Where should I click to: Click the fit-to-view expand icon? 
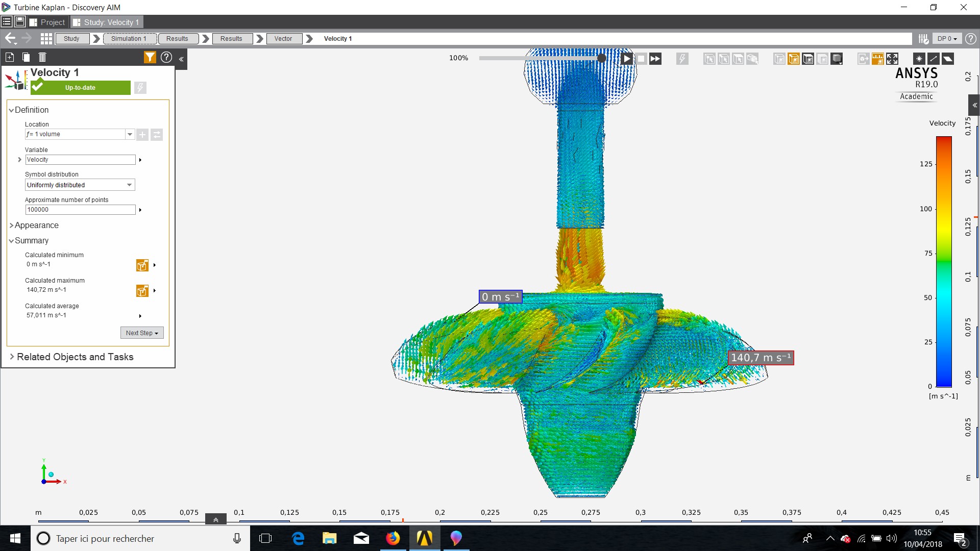pyautogui.click(x=892, y=59)
